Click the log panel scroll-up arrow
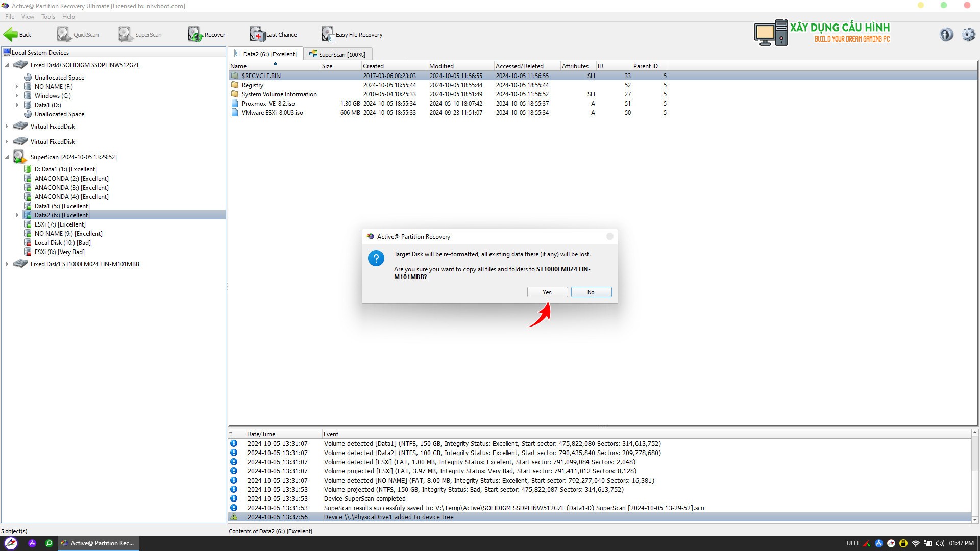 pyautogui.click(x=975, y=433)
